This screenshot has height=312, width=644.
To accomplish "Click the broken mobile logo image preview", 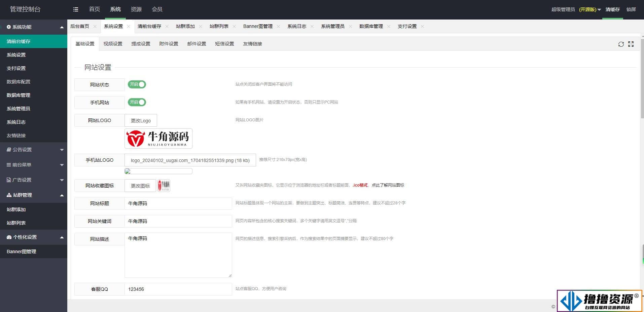I will (x=158, y=171).
